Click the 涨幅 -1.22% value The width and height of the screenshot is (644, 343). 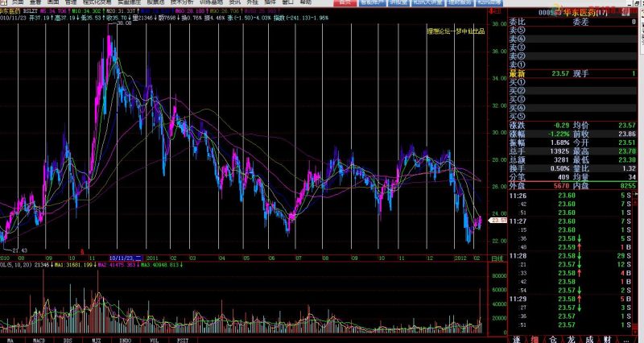pos(559,134)
